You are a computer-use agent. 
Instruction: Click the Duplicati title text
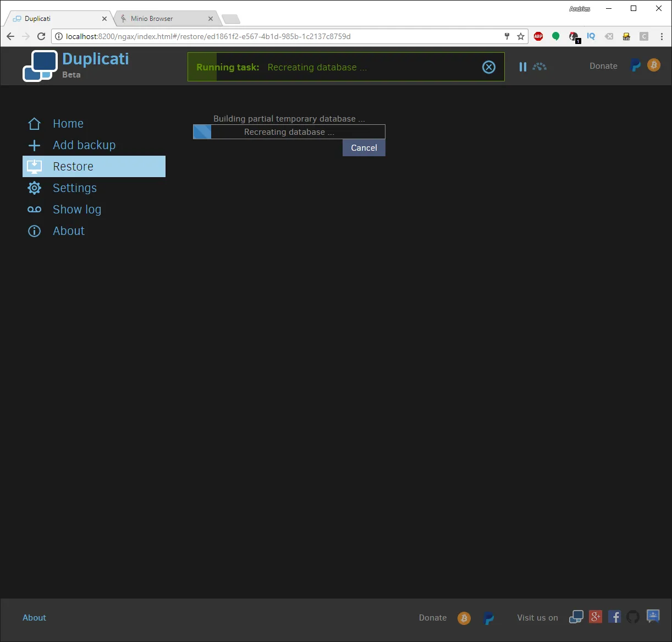[96, 59]
